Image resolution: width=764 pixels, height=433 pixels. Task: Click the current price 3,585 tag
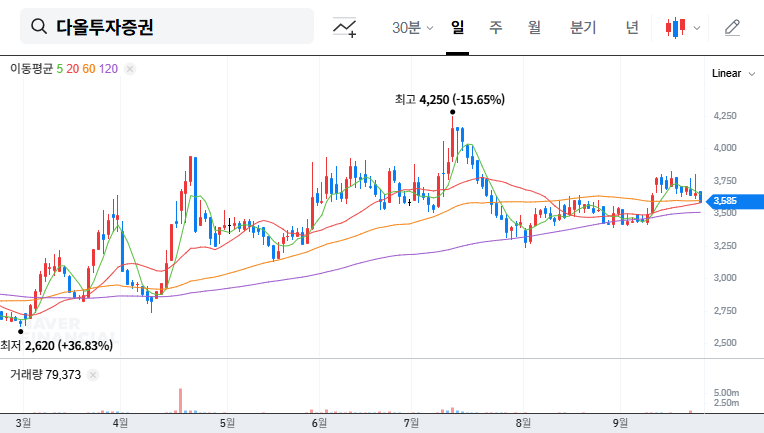pyautogui.click(x=734, y=201)
